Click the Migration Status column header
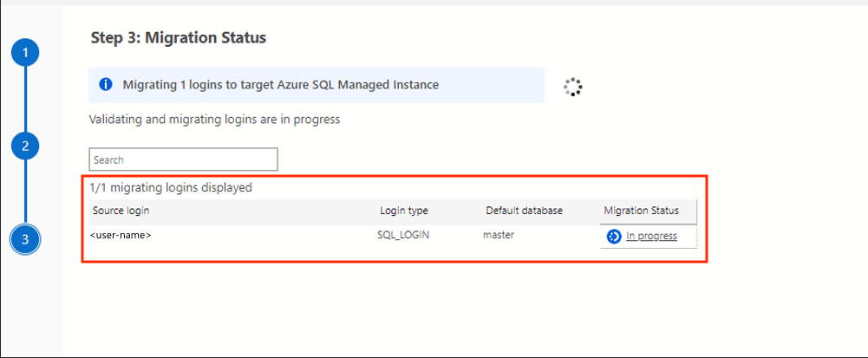Screen dimensions: 868x358 point(641,211)
